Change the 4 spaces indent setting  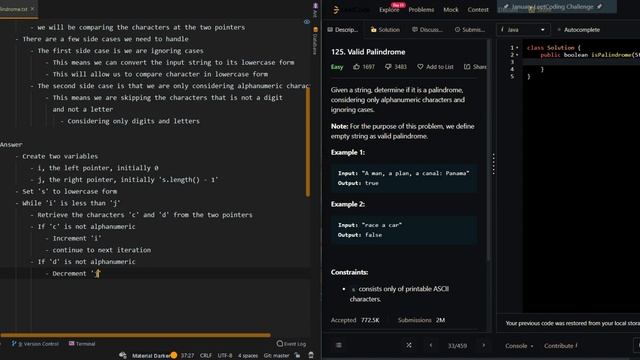(248, 356)
